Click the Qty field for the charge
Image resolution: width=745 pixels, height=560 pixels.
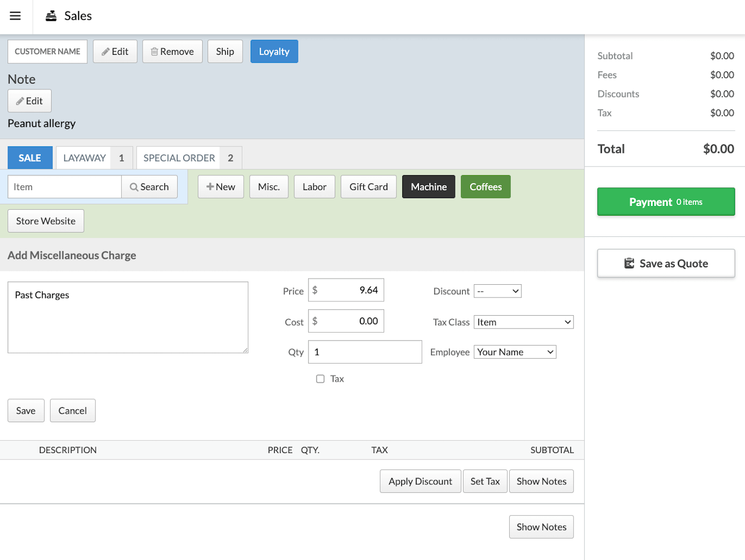coord(365,352)
